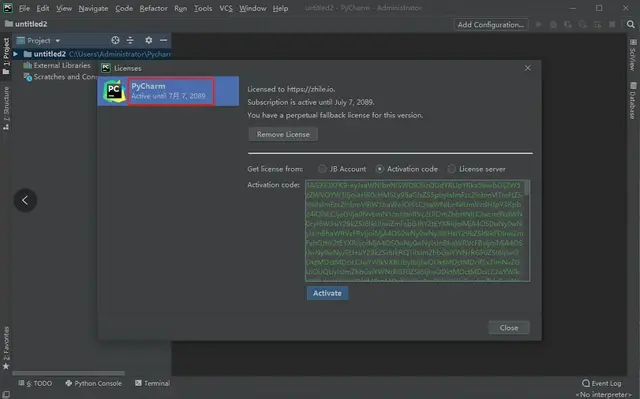Open the Favorites tool window tab
Image resolution: width=640 pixels, height=399 pixels.
6,347
